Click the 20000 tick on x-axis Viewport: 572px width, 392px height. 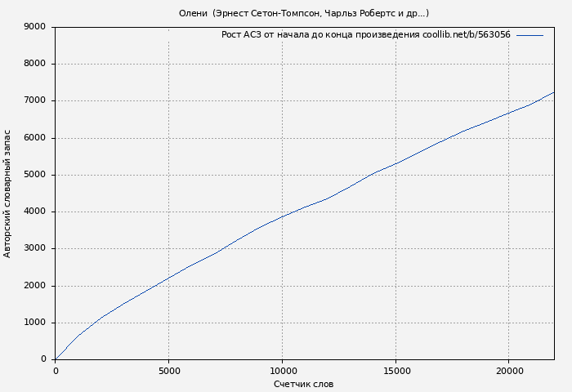click(509, 370)
